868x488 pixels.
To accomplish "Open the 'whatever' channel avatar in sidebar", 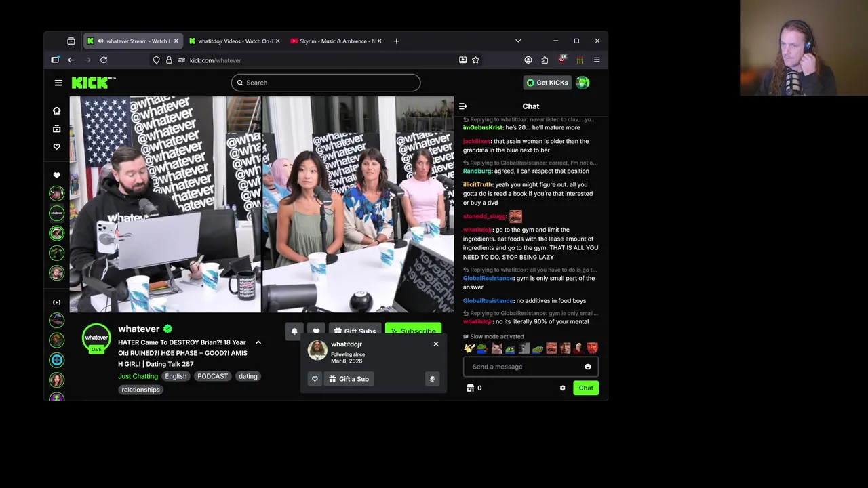I will [x=57, y=213].
